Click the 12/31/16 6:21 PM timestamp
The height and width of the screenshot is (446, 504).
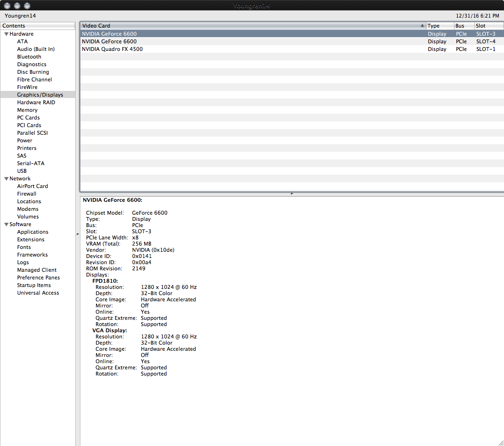tap(477, 16)
